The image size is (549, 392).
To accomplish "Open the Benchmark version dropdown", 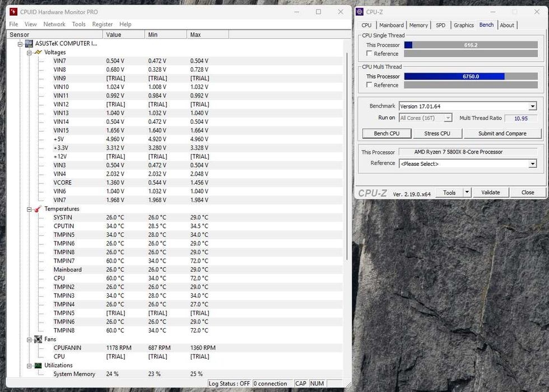I will [533, 106].
